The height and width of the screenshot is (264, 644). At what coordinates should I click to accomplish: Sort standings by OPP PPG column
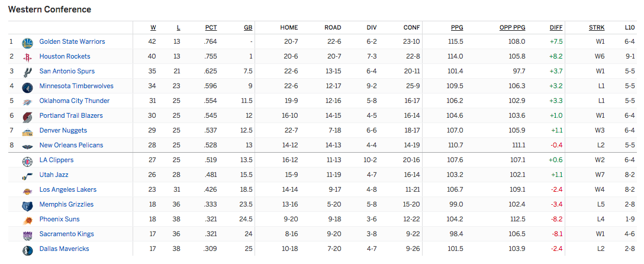[512, 28]
